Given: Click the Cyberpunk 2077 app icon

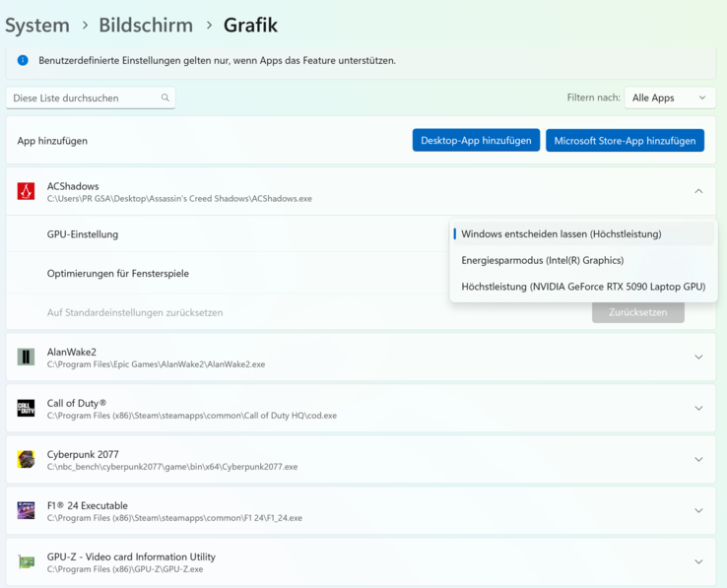Looking at the screenshot, I should point(26,459).
